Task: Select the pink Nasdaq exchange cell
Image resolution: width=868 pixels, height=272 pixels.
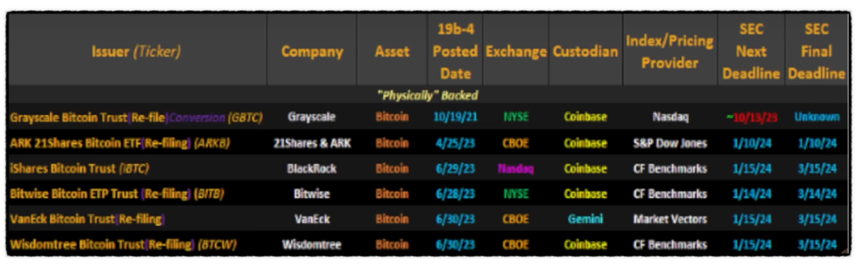Action: (x=516, y=169)
